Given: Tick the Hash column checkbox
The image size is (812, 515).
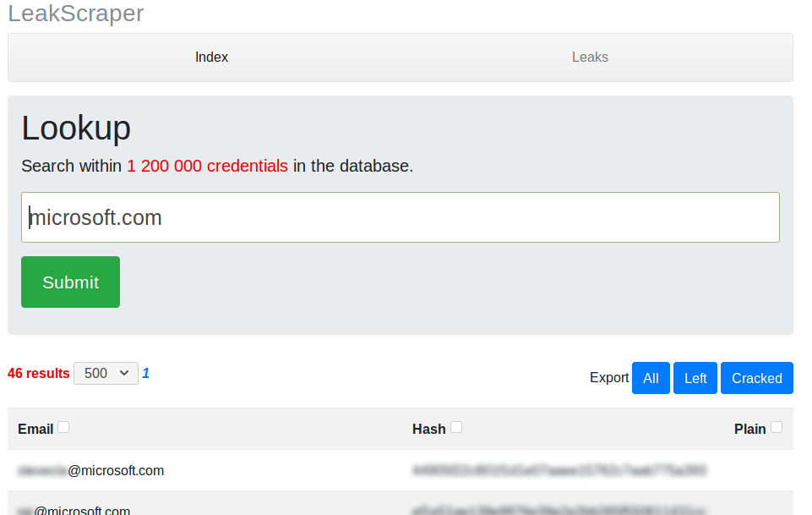Looking at the screenshot, I should (455, 427).
